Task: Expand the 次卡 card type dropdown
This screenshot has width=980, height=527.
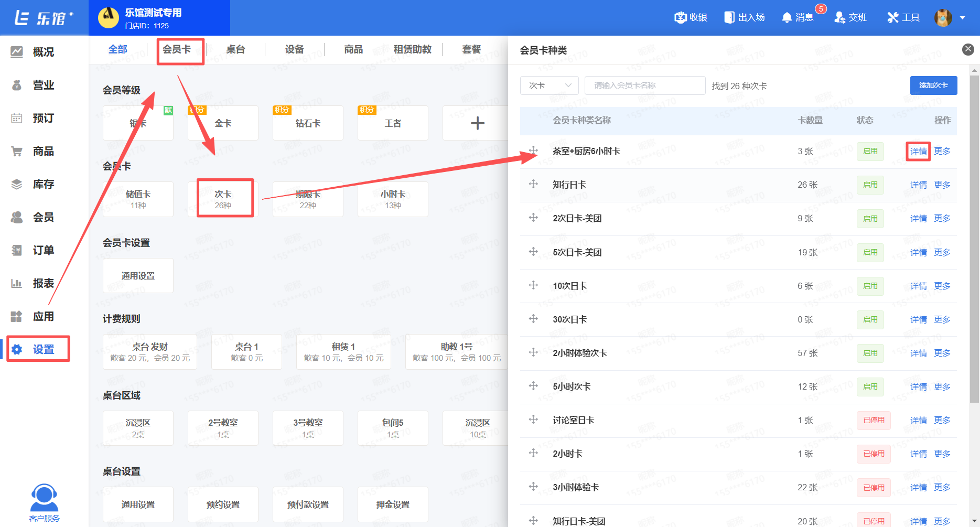Action: (549, 85)
